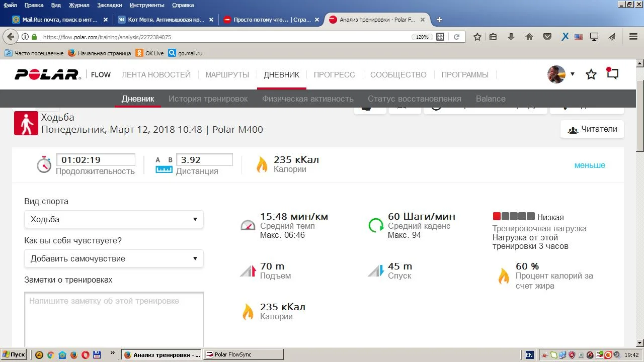The height and width of the screenshot is (362, 644).
Task: Switch to the Просто потому что browser tab
Action: 271,20
